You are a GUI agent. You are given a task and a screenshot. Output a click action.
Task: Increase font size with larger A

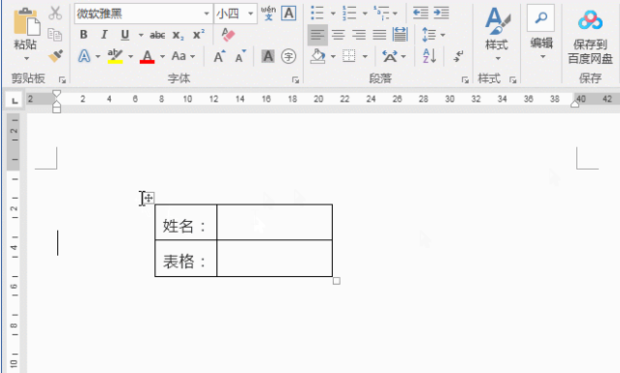pos(219,57)
